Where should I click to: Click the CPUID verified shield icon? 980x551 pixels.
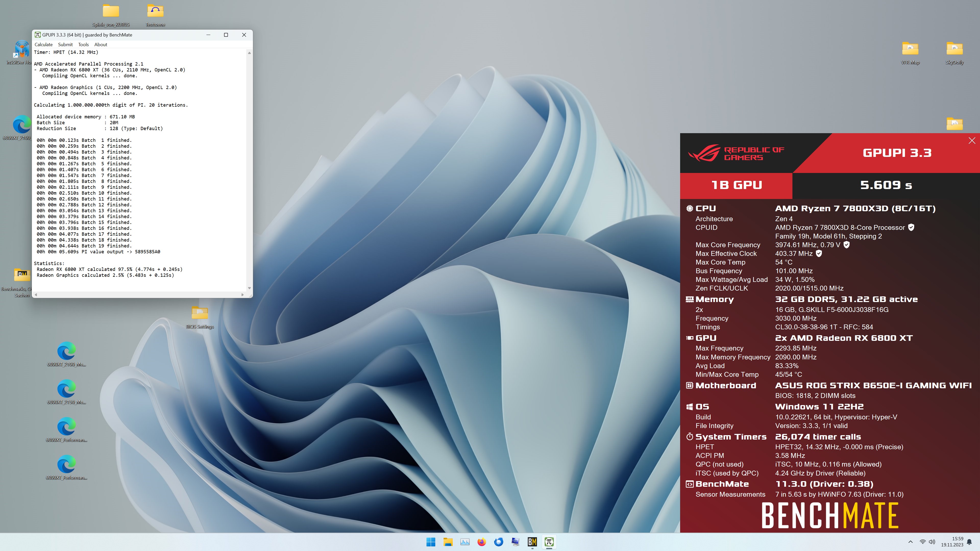[x=911, y=227]
